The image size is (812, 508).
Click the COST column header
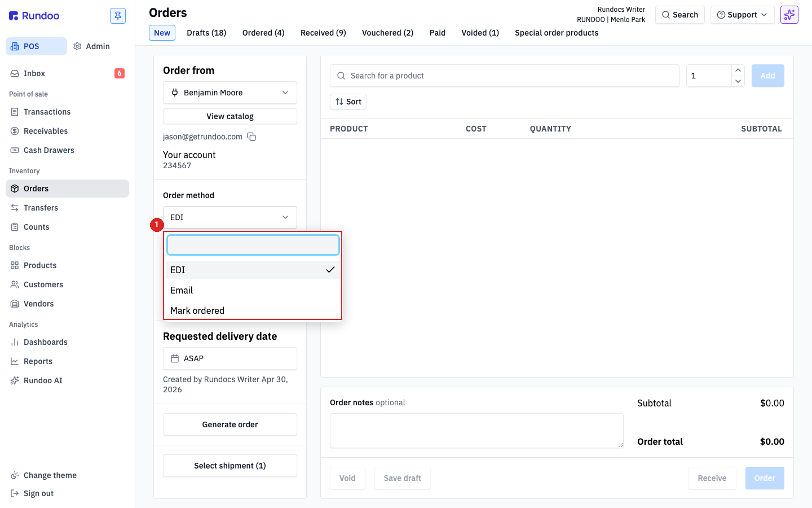476,129
